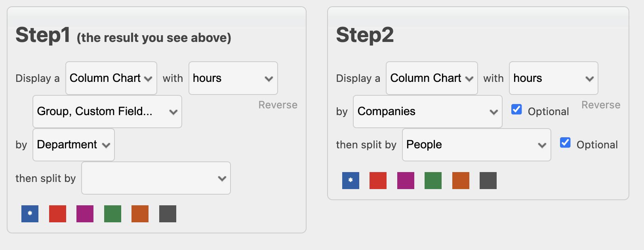This screenshot has width=644, height=250.
Task: Open the Department dropdown
Action: 73,145
